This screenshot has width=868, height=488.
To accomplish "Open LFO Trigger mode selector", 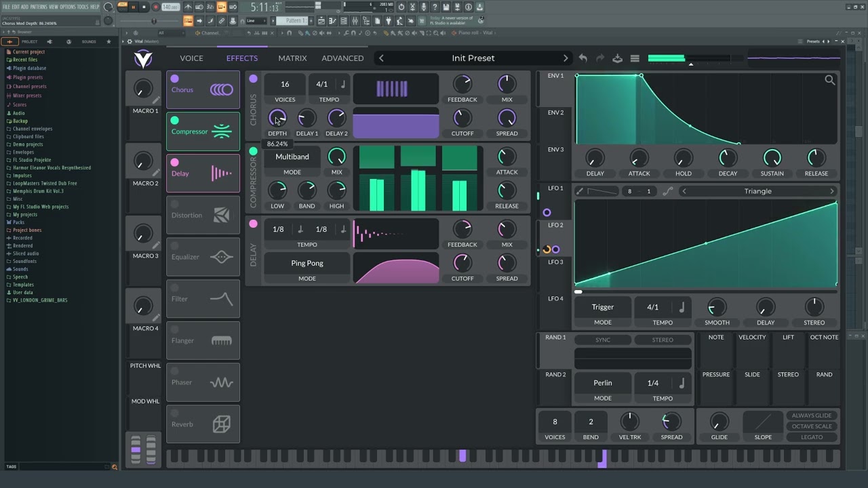I will click(603, 308).
